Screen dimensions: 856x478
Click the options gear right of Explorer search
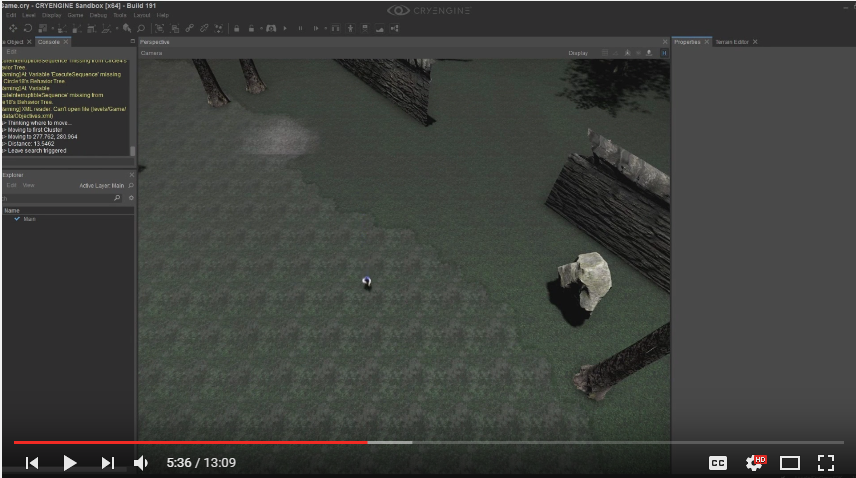point(131,198)
